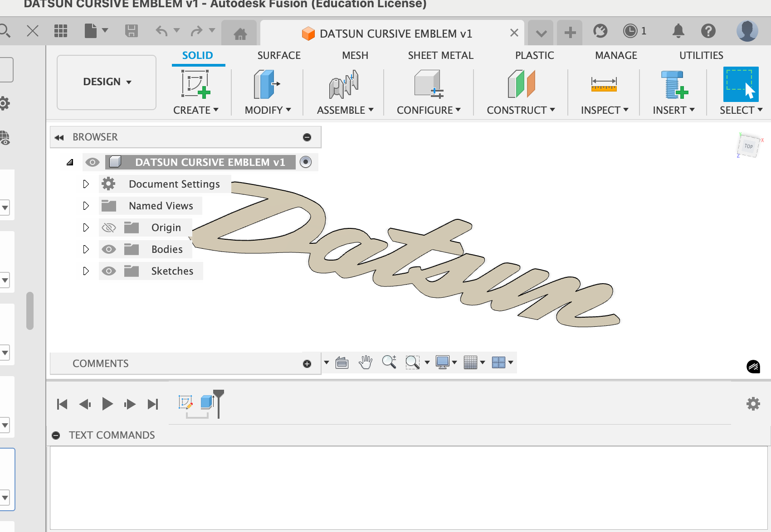Open the CONSTRUCT menu
The width and height of the screenshot is (771, 532).
click(x=521, y=110)
